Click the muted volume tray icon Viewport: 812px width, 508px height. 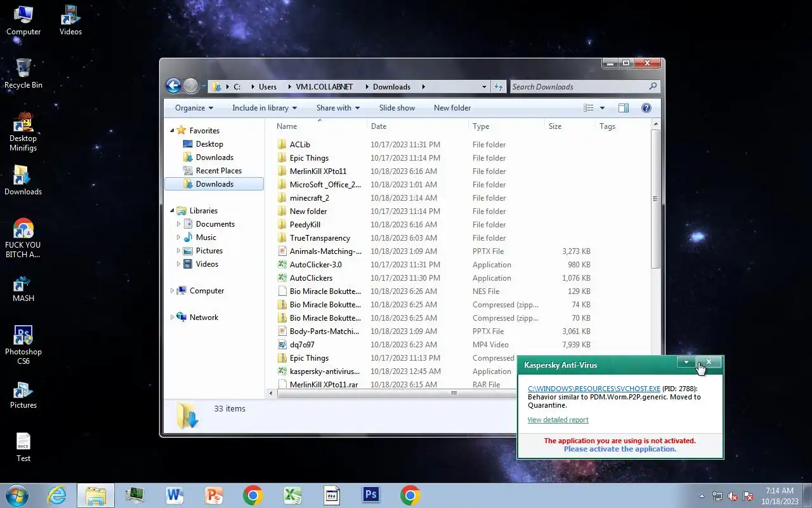pos(733,497)
